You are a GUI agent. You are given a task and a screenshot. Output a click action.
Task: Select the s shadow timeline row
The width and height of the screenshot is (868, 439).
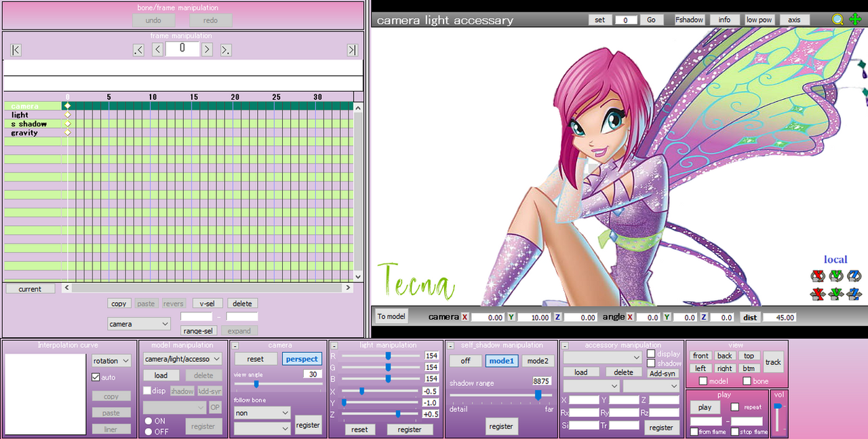(x=179, y=123)
